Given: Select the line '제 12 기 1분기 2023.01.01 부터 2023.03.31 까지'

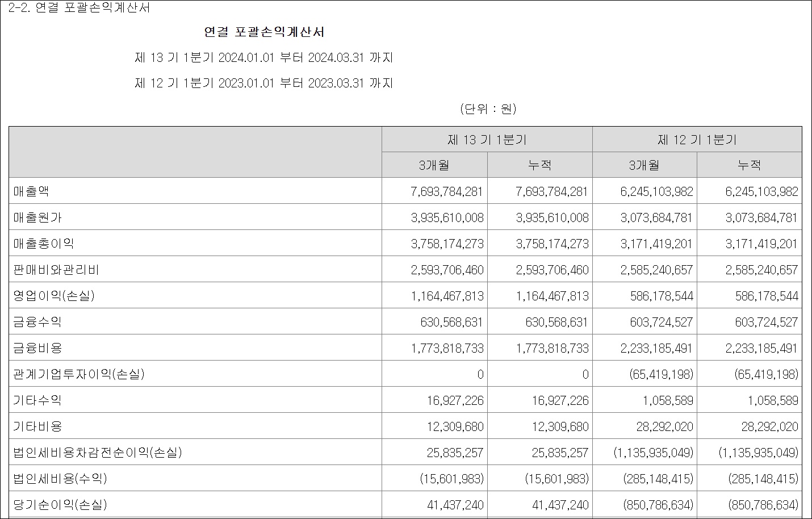Looking at the screenshot, I should pos(264,83).
